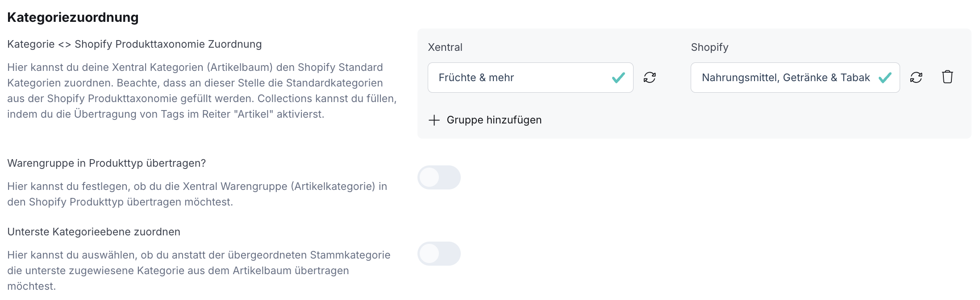This screenshot has width=980, height=300.
Task: Enable Warengruppe in Produkttyp übertragen switch
Action: (x=439, y=177)
